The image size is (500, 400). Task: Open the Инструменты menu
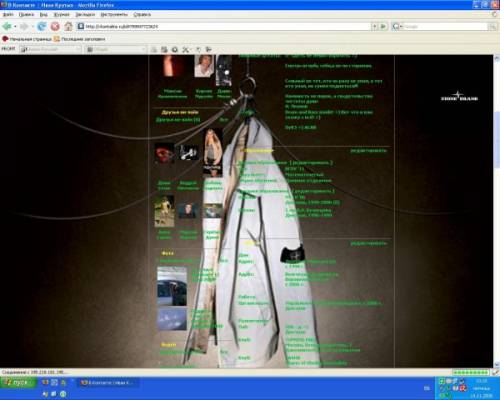pos(114,14)
